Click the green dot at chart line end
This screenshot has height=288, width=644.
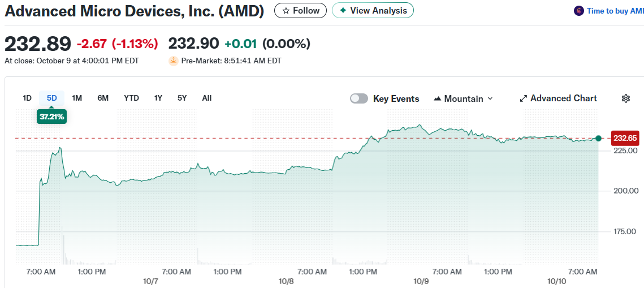[598, 138]
